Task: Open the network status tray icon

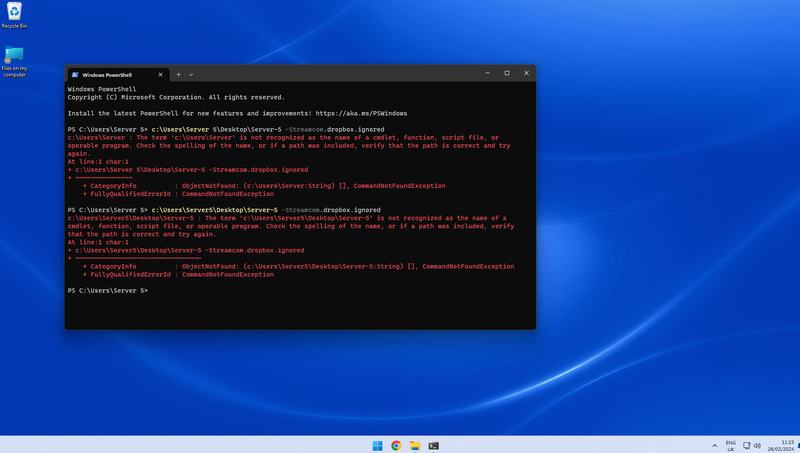Action: tap(747, 445)
